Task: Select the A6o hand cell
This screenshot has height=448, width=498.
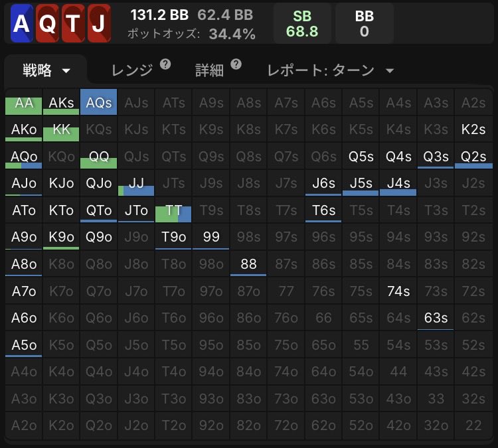Action: click(23, 317)
